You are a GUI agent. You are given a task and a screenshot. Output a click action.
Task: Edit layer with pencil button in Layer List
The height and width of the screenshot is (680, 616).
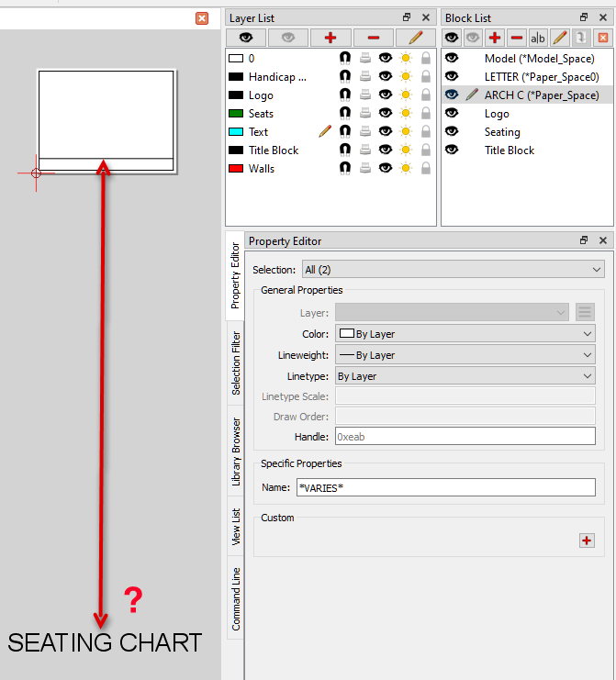point(416,38)
